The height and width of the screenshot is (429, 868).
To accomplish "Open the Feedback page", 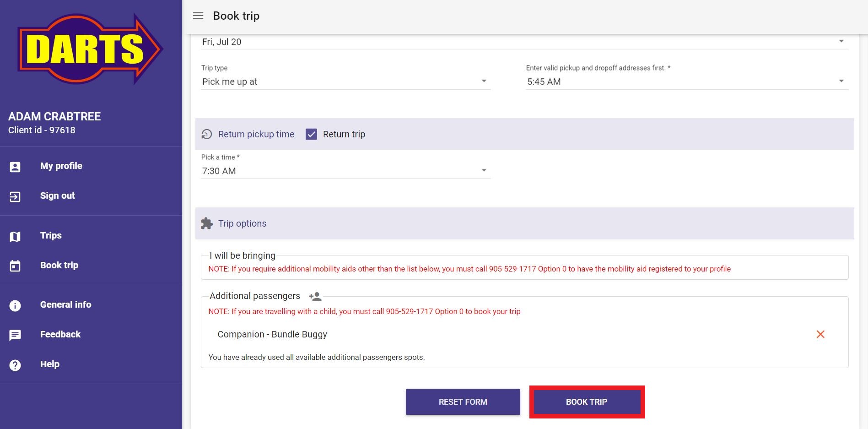I will click(60, 334).
